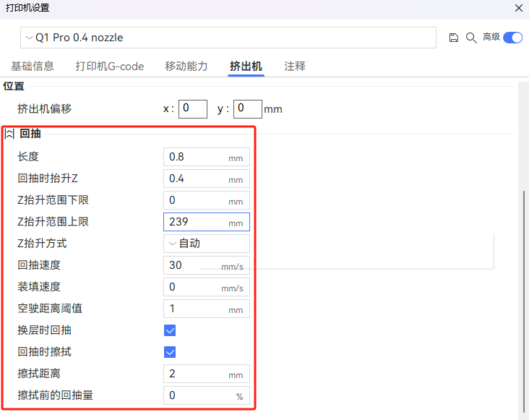Open the 移动能力 tab

tap(186, 67)
